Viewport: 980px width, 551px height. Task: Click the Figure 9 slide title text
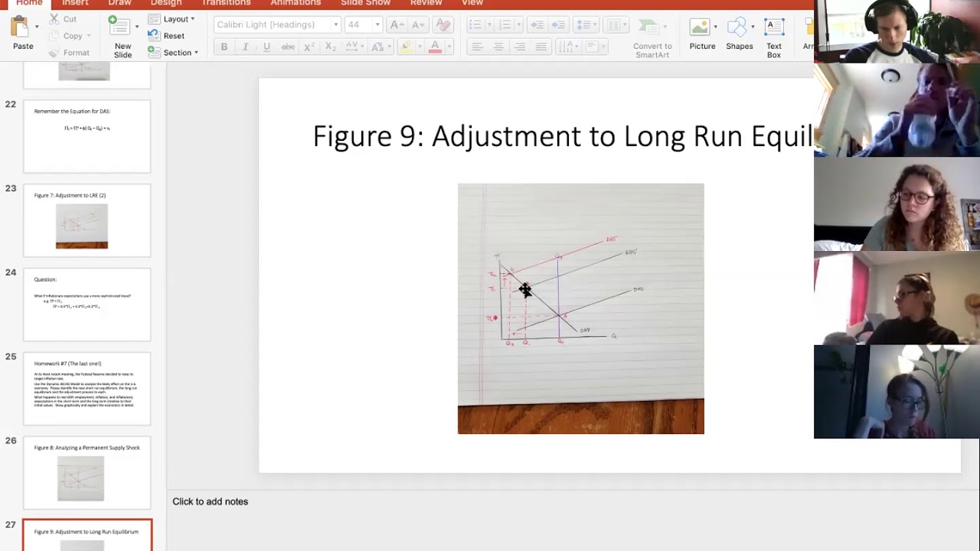click(563, 136)
